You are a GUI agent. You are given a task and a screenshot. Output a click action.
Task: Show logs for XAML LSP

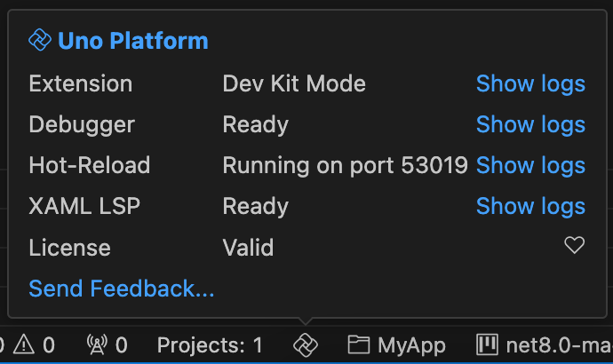530,206
